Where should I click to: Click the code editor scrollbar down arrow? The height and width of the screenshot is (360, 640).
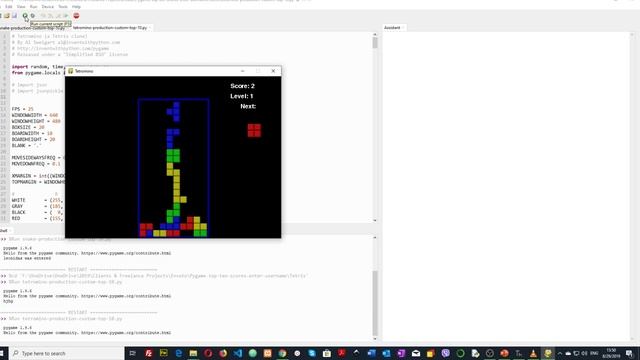point(375,220)
